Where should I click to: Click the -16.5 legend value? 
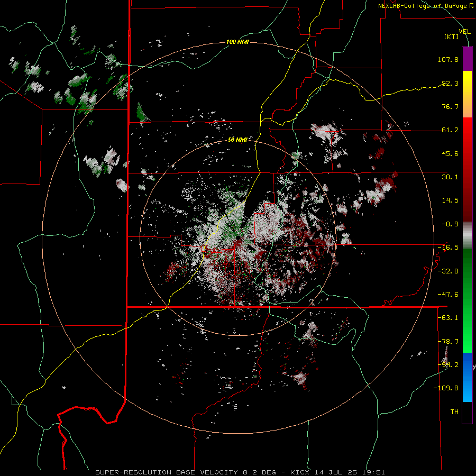pyautogui.click(x=448, y=248)
